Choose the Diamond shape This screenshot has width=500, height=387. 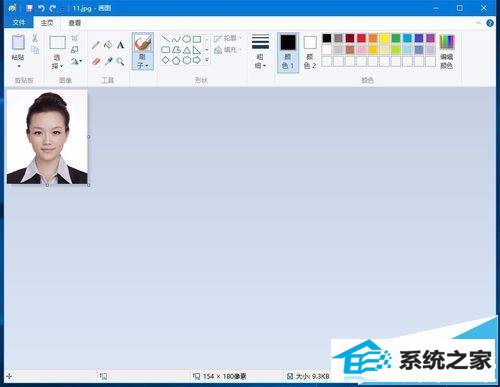[165, 60]
